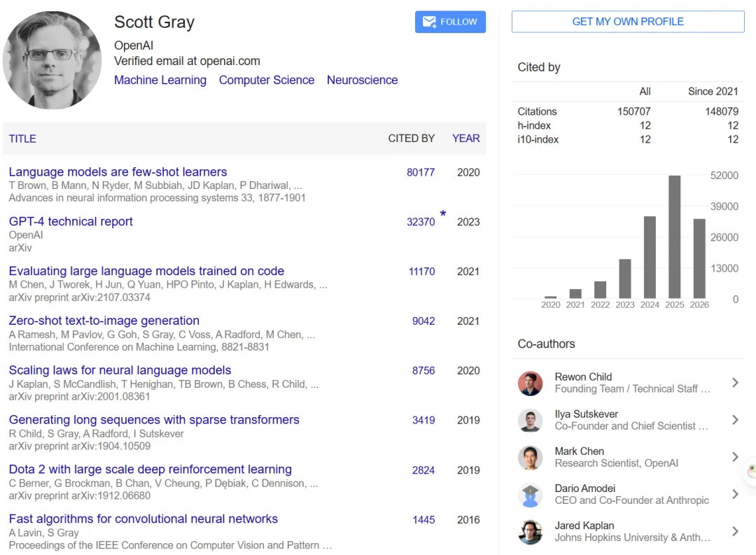Image resolution: width=756 pixels, height=555 pixels.
Task: Open Generating long sequences with sparse transformers
Action: point(154,420)
